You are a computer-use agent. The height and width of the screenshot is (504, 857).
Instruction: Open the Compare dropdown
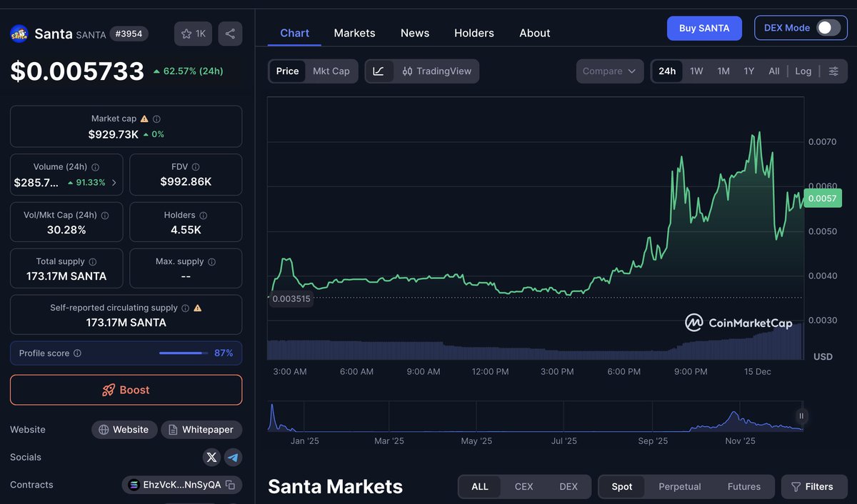pyautogui.click(x=610, y=71)
